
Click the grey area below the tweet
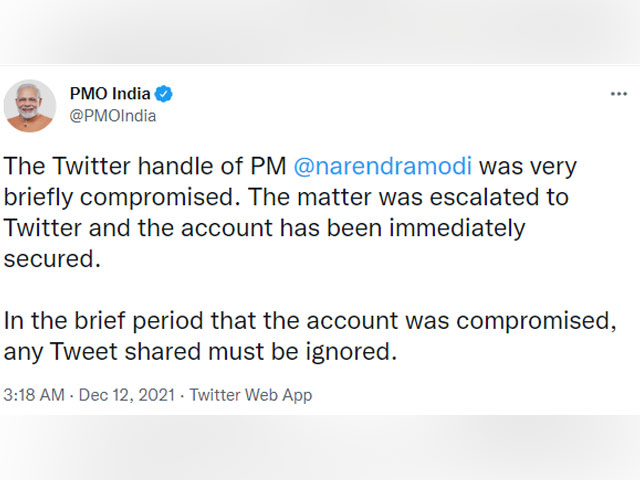click(x=320, y=448)
